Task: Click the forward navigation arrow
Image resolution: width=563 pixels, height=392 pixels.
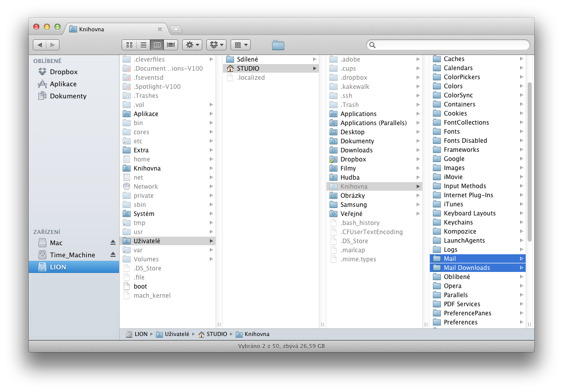Action: (x=53, y=45)
